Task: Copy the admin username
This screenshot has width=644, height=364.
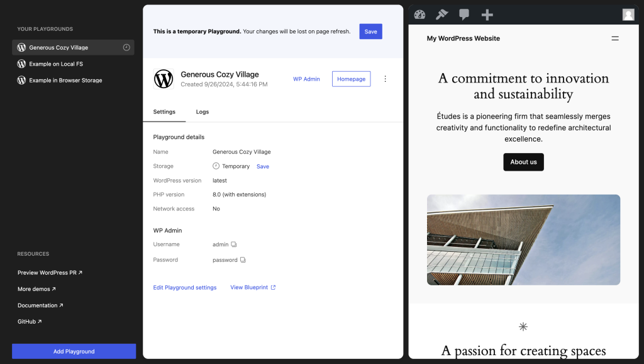Action: tap(234, 244)
